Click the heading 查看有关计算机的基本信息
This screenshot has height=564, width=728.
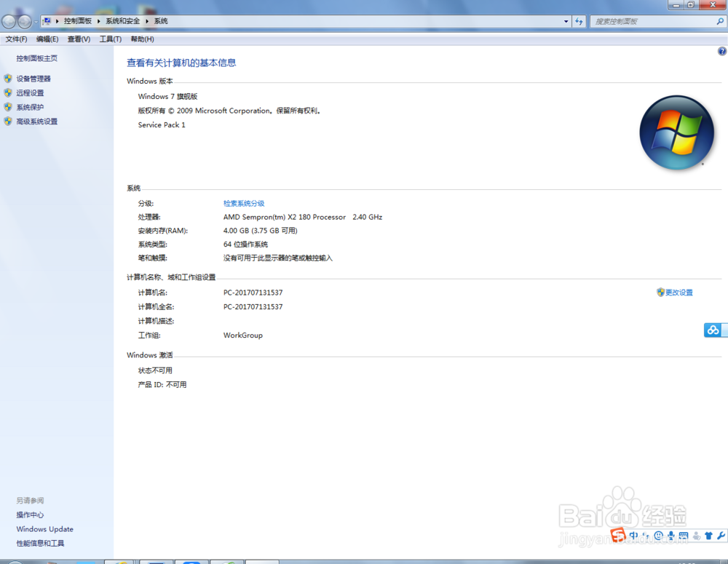(x=181, y=63)
